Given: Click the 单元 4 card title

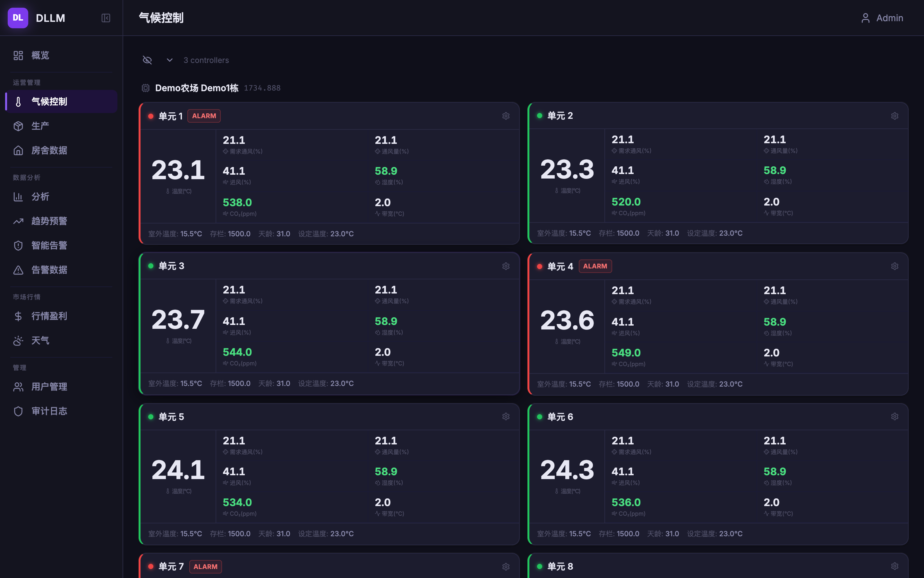Looking at the screenshot, I should point(560,267).
